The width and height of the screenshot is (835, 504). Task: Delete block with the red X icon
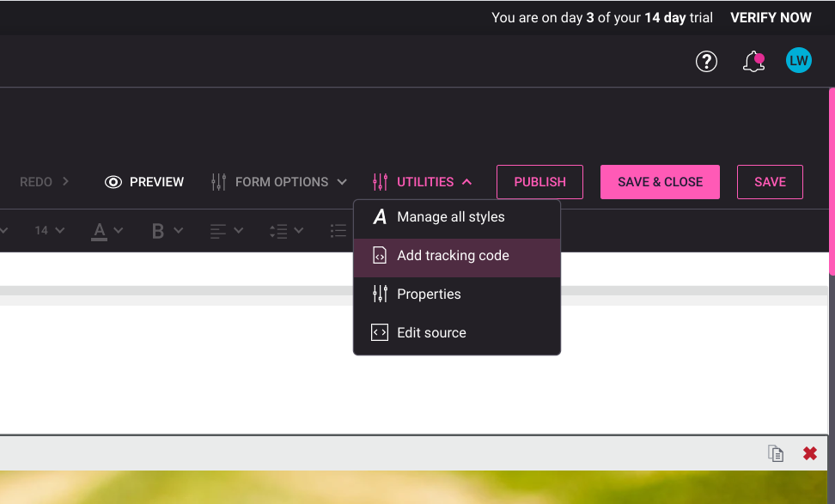pos(809,453)
